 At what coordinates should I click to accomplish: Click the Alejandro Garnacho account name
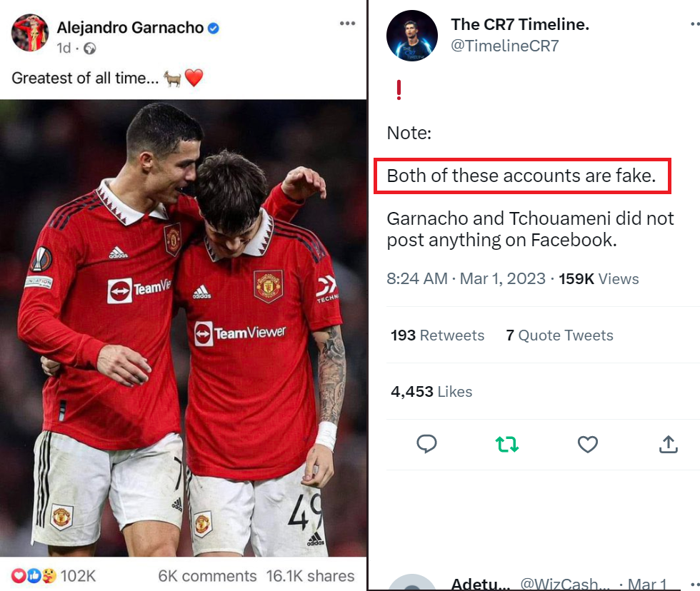130,28
